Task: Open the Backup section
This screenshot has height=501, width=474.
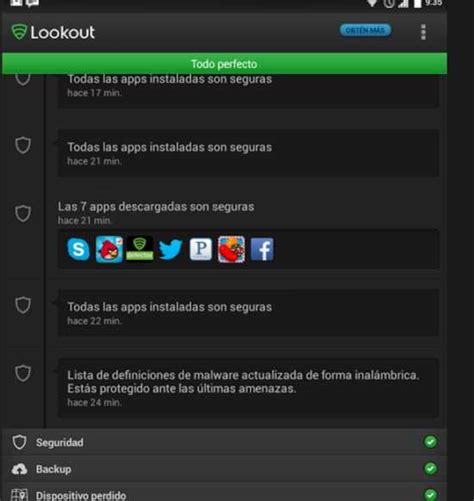Action: click(x=224, y=469)
